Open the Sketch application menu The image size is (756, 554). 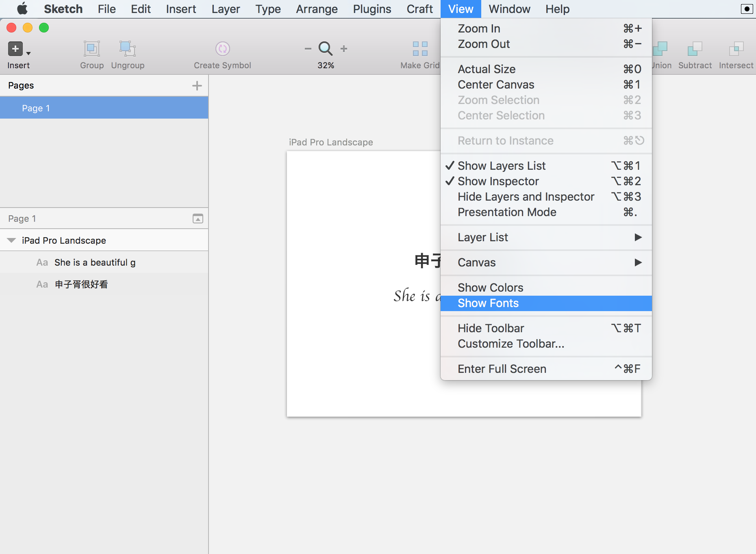point(63,9)
